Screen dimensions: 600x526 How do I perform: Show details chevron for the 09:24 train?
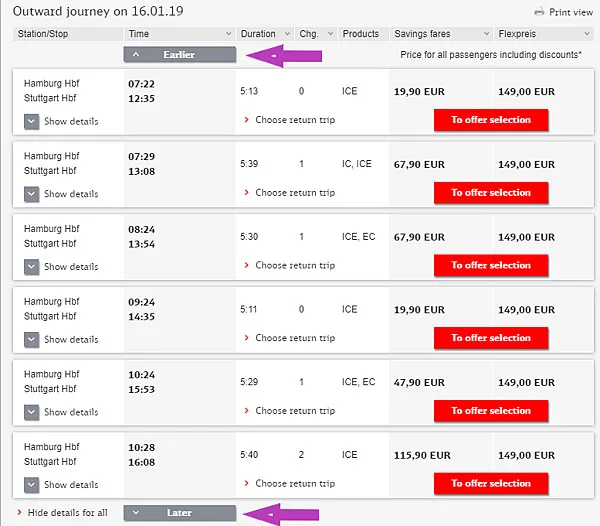click(x=32, y=340)
